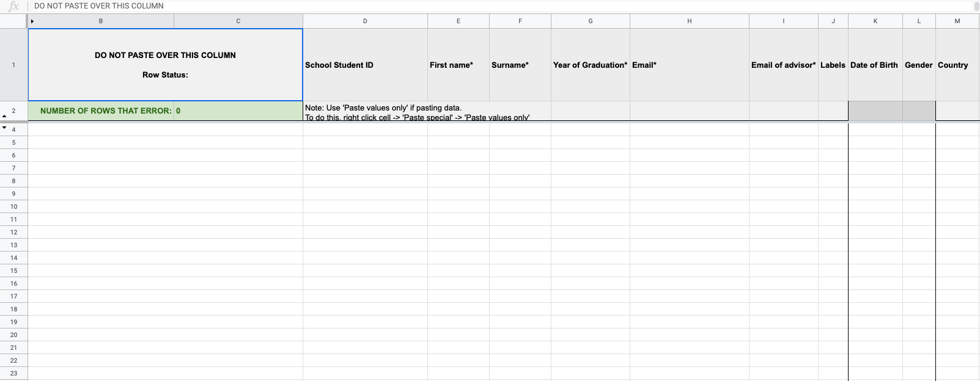The image size is (980, 381).
Task: Select row 14 header
Action: point(13,258)
